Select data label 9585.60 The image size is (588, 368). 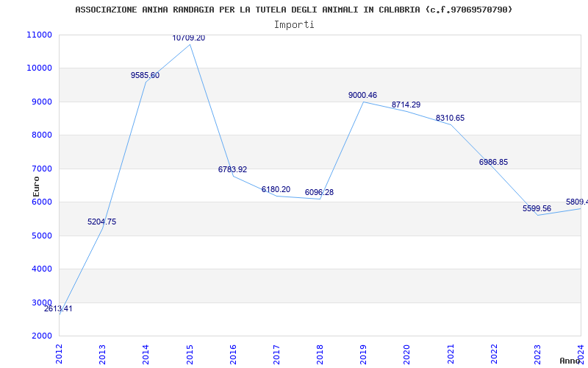[145, 76]
